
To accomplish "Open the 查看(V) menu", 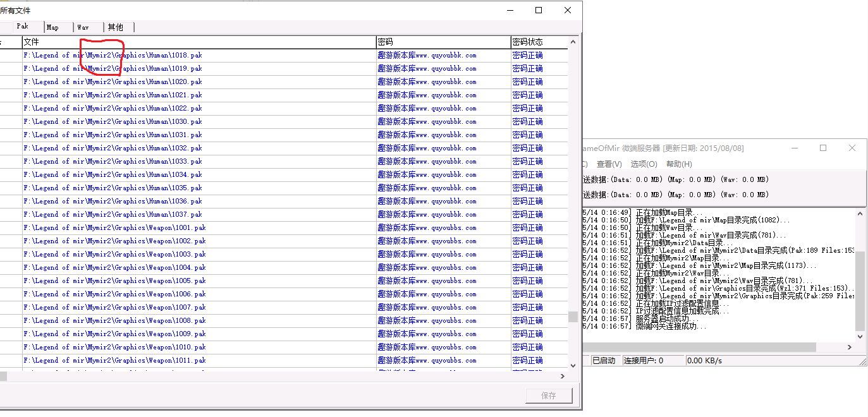I will (609, 164).
